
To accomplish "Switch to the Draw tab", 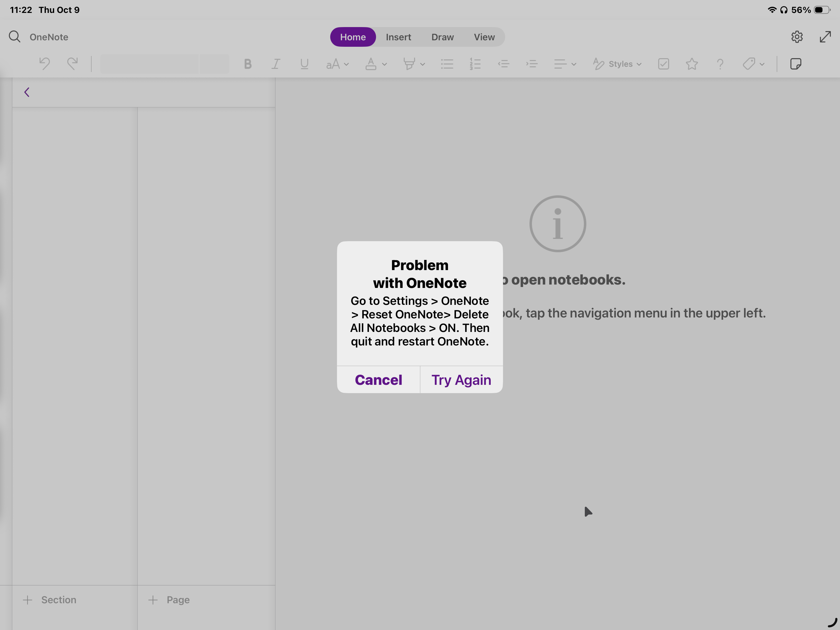I will (442, 37).
